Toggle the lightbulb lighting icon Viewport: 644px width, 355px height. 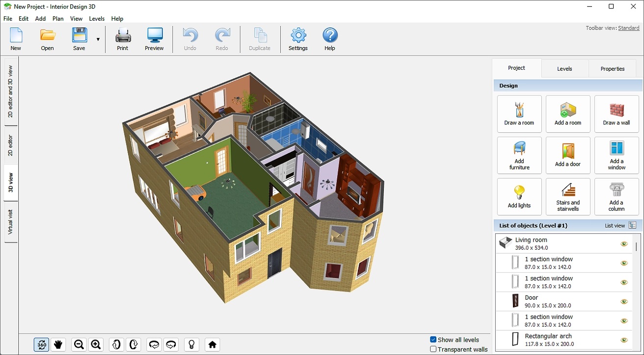191,345
